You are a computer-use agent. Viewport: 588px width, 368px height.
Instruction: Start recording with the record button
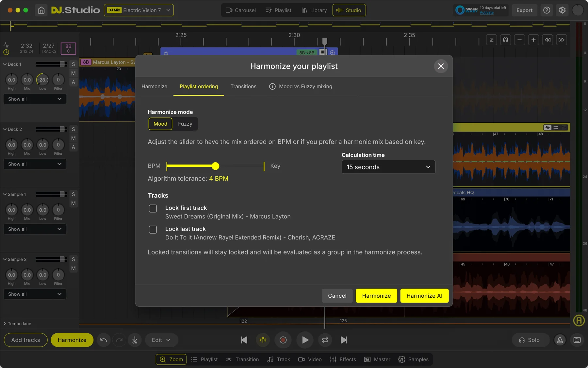pyautogui.click(x=283, y=340)
